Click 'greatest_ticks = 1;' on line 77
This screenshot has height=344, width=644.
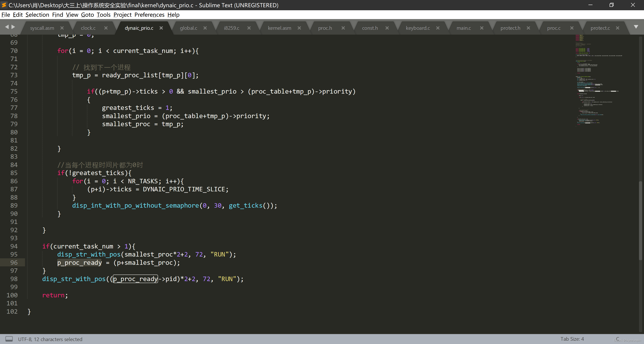(137, 108)
